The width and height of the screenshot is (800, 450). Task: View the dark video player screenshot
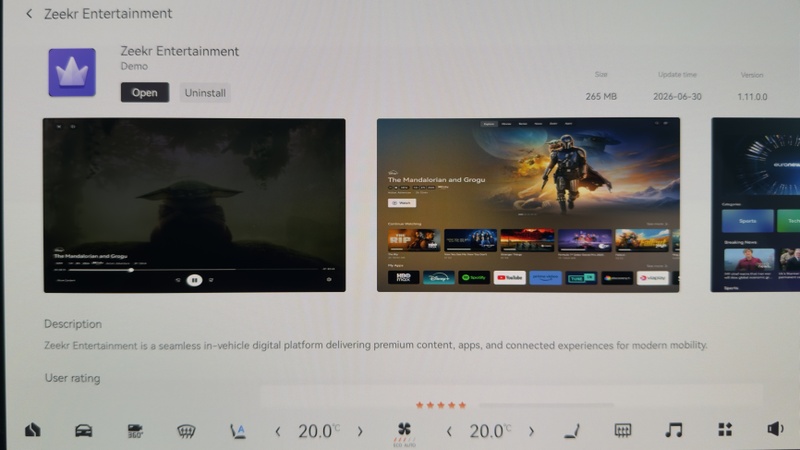point(194,205)
